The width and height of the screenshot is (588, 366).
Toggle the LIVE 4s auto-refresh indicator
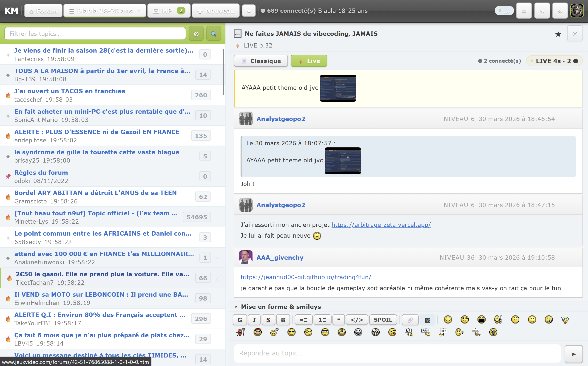tap(554, 61)
